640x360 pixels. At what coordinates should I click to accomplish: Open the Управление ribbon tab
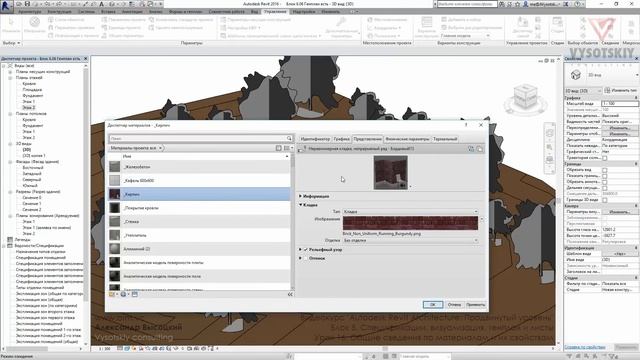coord(275,12)
